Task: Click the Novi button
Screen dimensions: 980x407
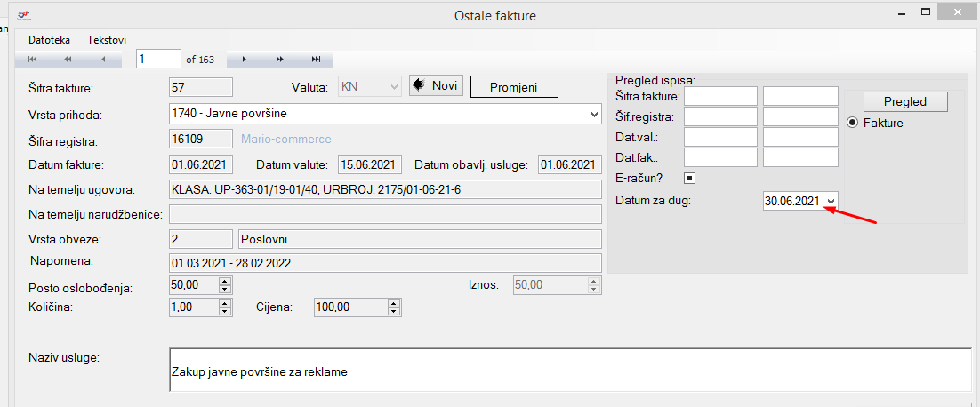Action: click(435, 85)
